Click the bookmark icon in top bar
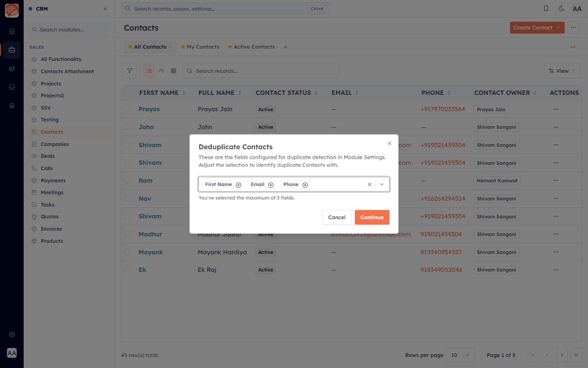The width and height of the screenshot is (588, 368). (x=546, y=9)
